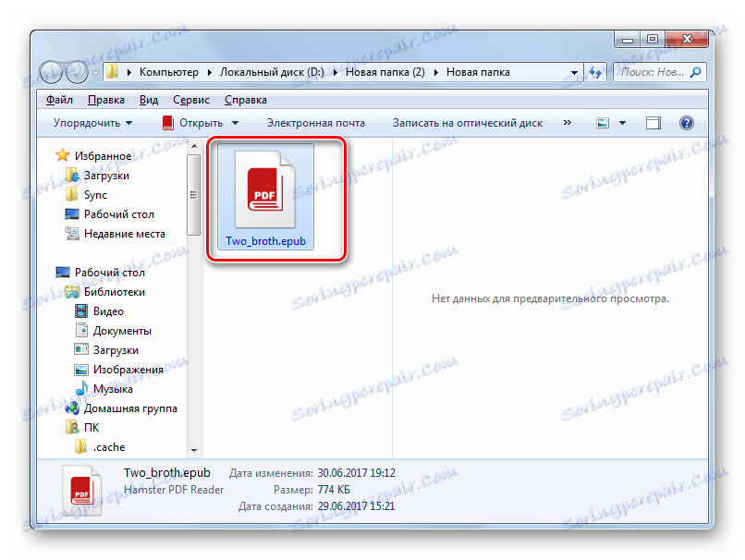This screenshot has width=745, height=560.
Task: Show hidden toolbar commands via the chevron
Action: [567, 123]
